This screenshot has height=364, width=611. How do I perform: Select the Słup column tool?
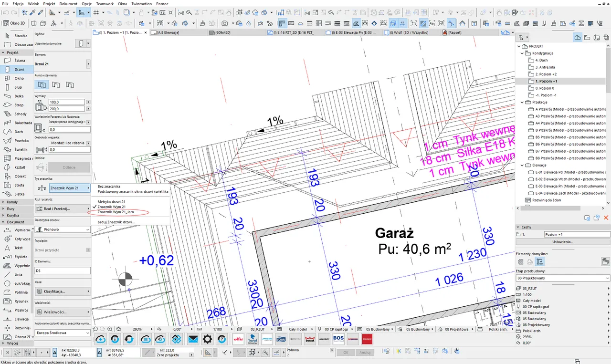pos(17,87)
